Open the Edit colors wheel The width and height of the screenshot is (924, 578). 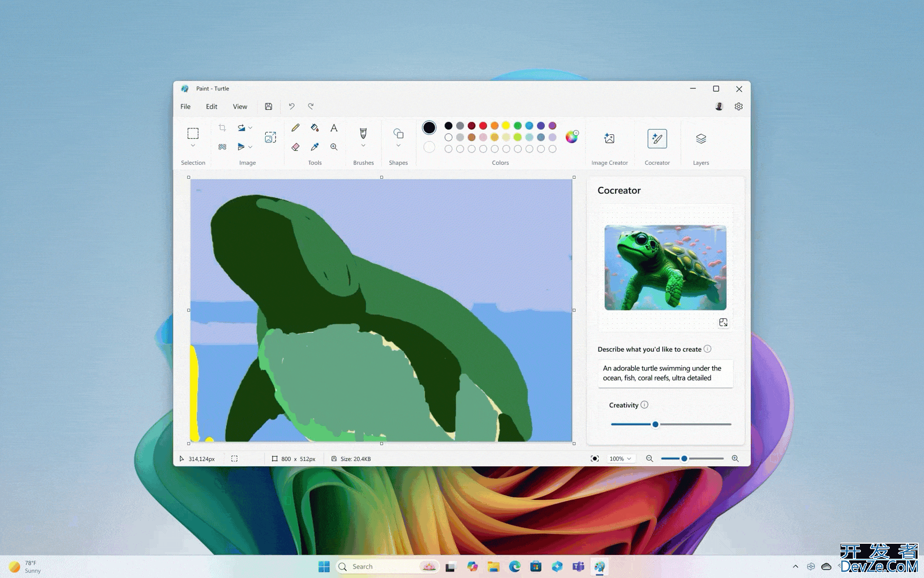(572, 137)
